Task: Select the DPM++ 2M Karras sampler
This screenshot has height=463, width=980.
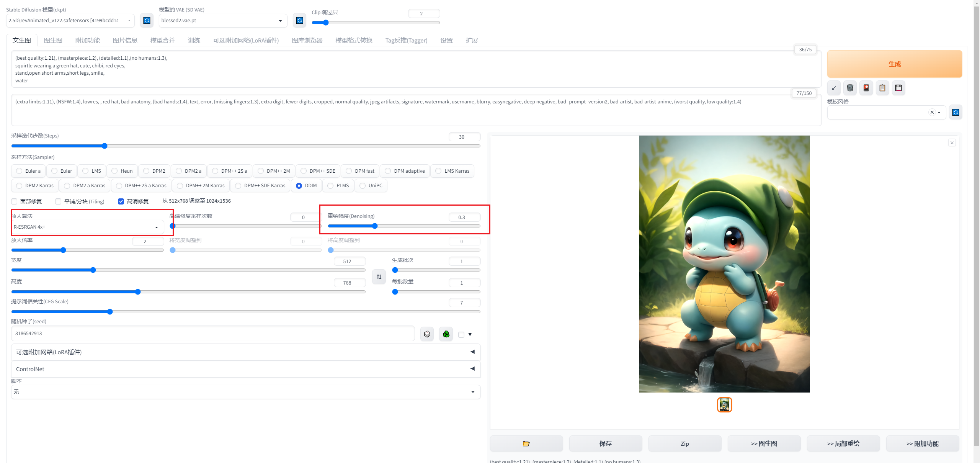Action: click(x=201, y=185)
